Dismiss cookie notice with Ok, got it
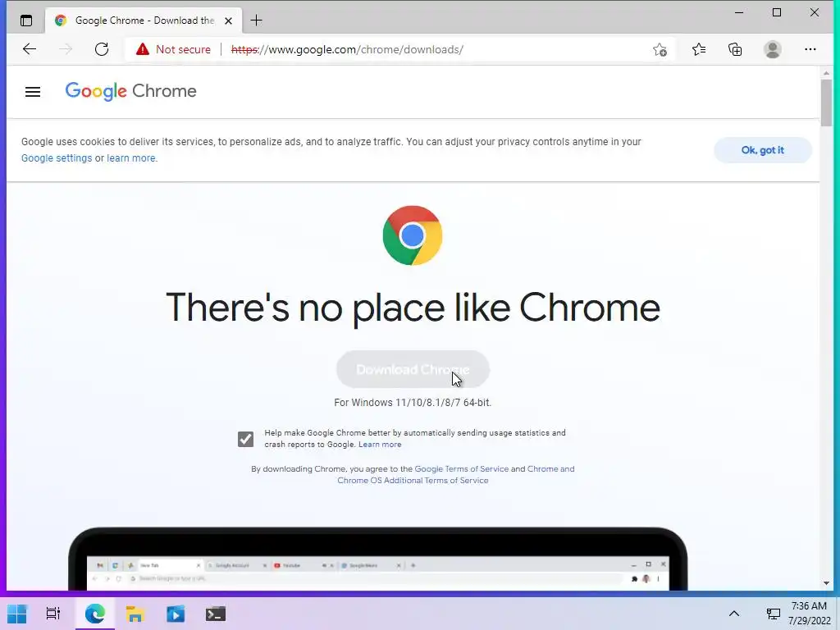Image resolution: width=840 pixels, height=630 pixels. [x=762, y=150]
